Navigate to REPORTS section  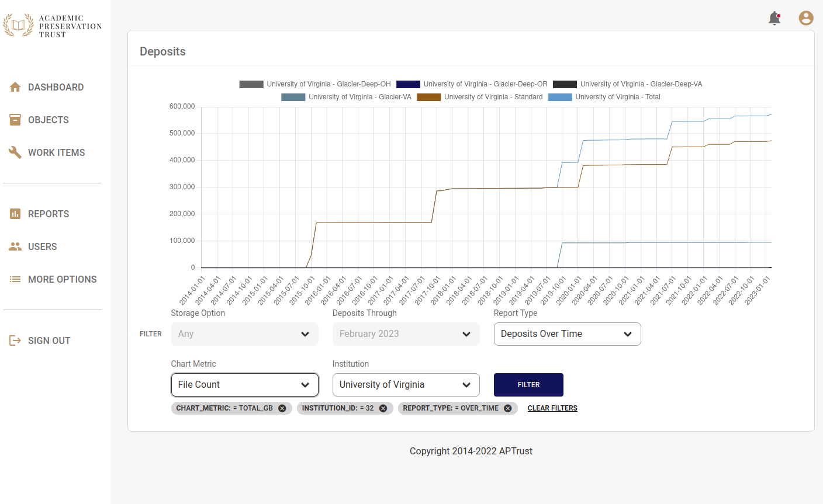[49, 214]
